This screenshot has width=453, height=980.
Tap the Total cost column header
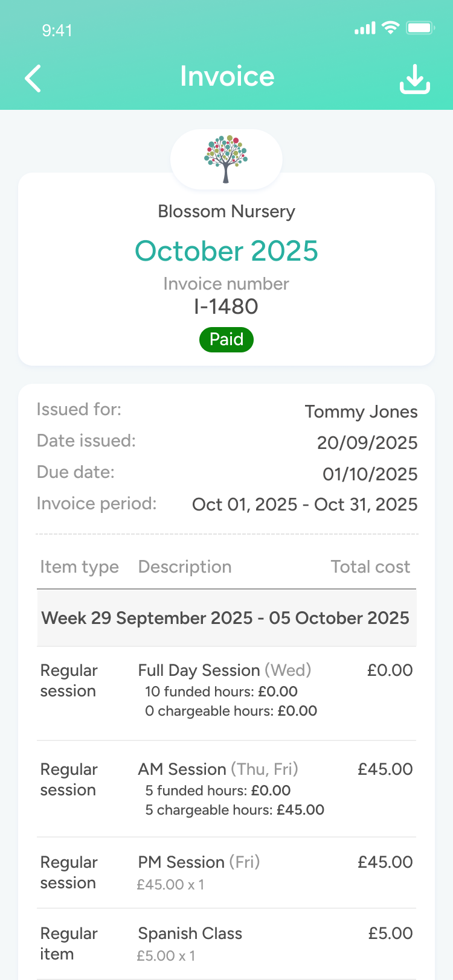pos(370,567)
